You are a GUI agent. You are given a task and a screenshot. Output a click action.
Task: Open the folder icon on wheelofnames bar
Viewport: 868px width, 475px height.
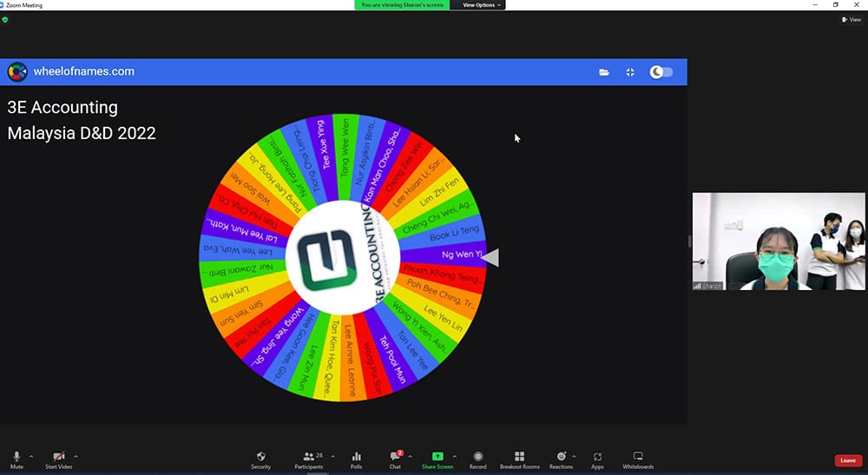point(604,72)
